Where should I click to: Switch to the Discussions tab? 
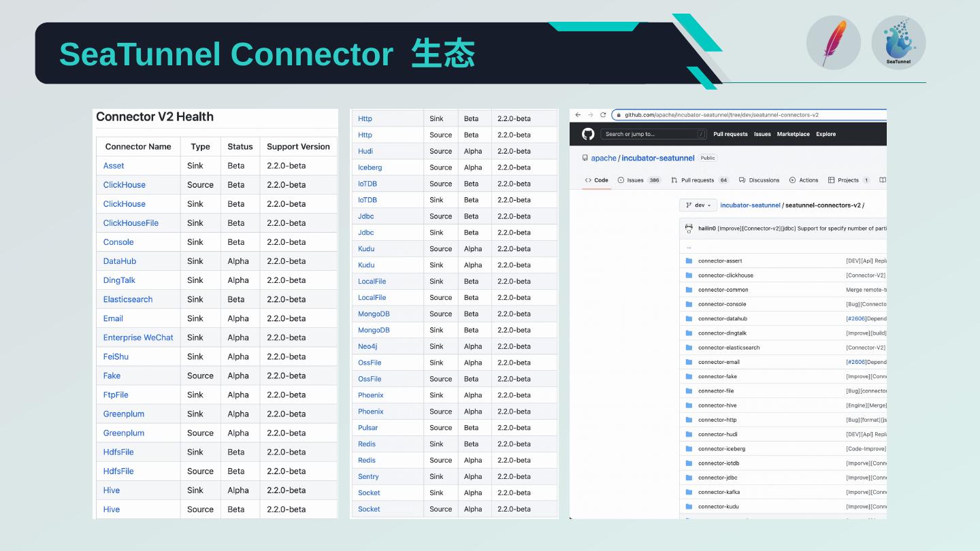click(x=759, y=180)
